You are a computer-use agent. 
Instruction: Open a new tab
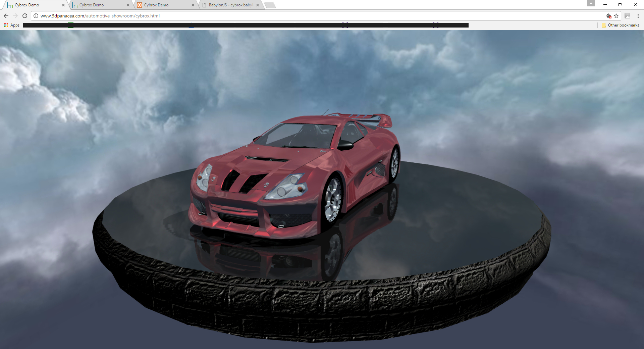pyautogui.click(x=270, y=5)
